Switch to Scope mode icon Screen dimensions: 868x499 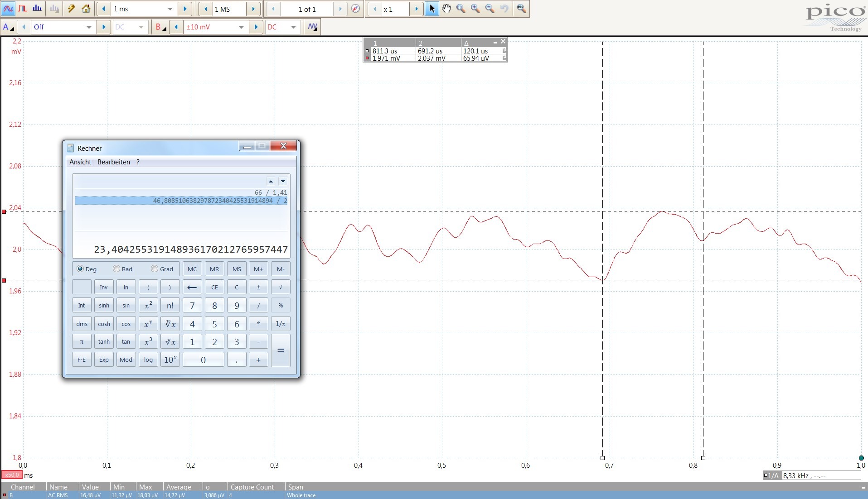click(8, 9)
